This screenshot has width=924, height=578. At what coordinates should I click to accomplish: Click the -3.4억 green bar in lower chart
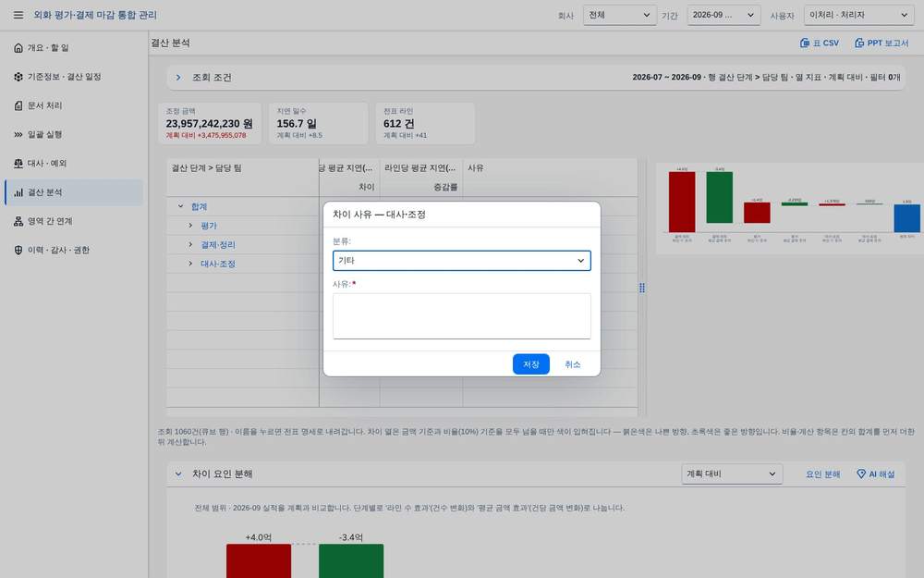click(x=351, y=560)
